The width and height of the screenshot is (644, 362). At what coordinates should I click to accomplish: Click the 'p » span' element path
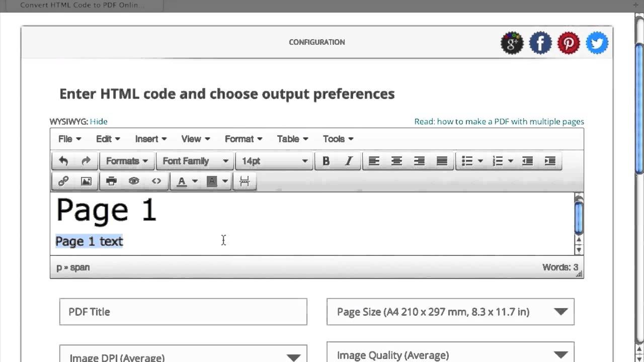[x=73, y=267]
